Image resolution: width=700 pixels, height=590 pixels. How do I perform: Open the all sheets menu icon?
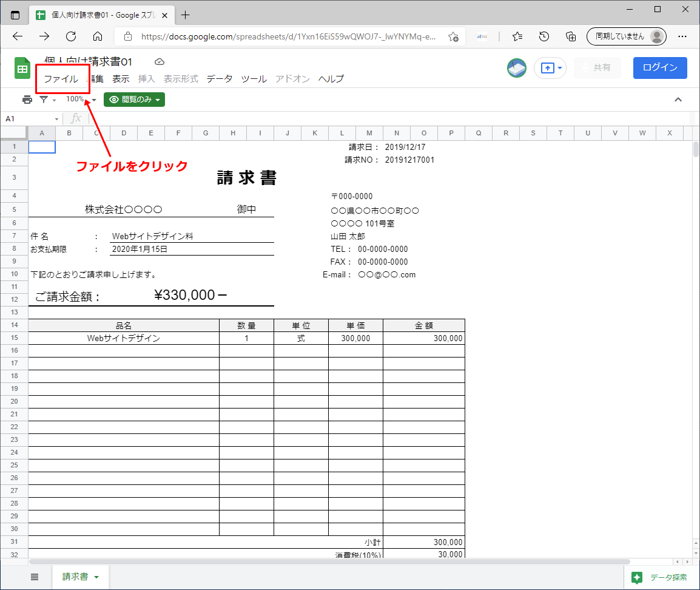point(35,577)
